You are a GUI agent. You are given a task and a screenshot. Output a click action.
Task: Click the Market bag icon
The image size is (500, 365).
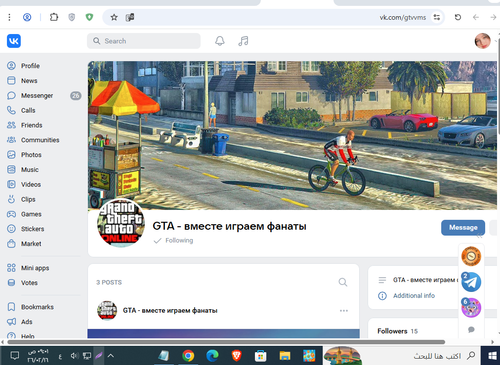pyautogui.click(x=11, y=244)
